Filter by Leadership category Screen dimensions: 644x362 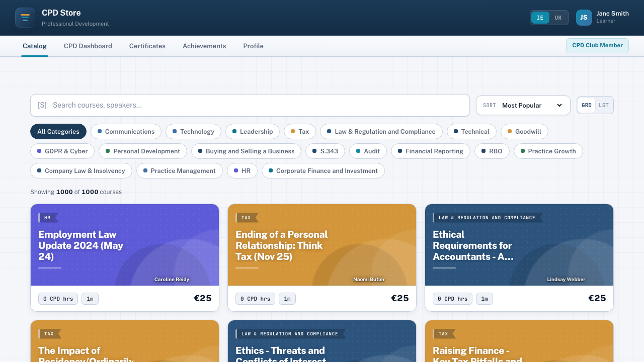pyautogui.click(x=253, y=132)
